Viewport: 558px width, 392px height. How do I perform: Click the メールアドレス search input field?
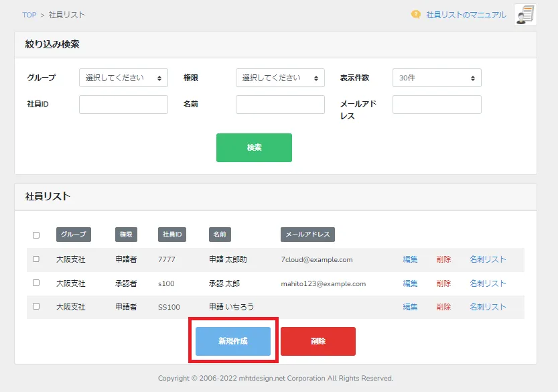click(437, 104)
